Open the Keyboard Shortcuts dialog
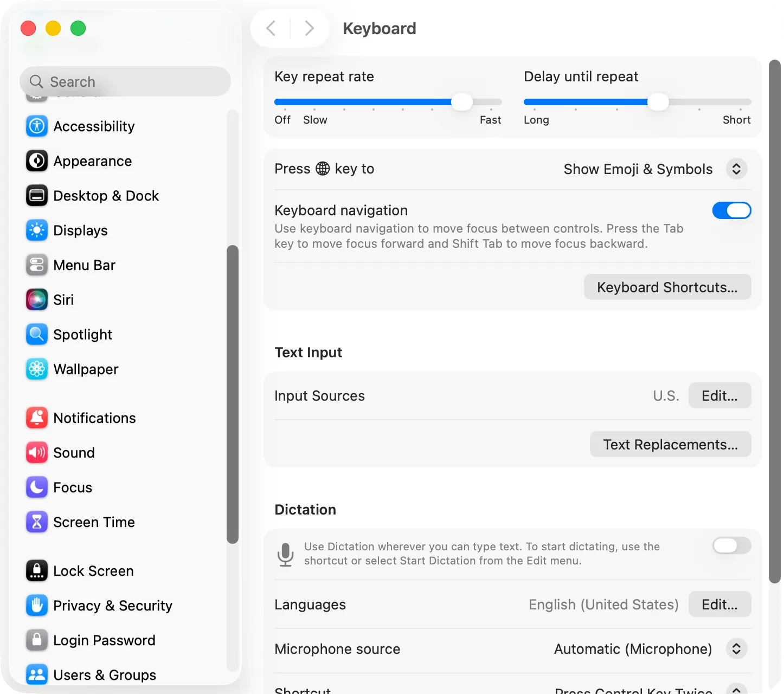Image resolution: width=784 pixels, height=694 pixels. click(667, 287)
